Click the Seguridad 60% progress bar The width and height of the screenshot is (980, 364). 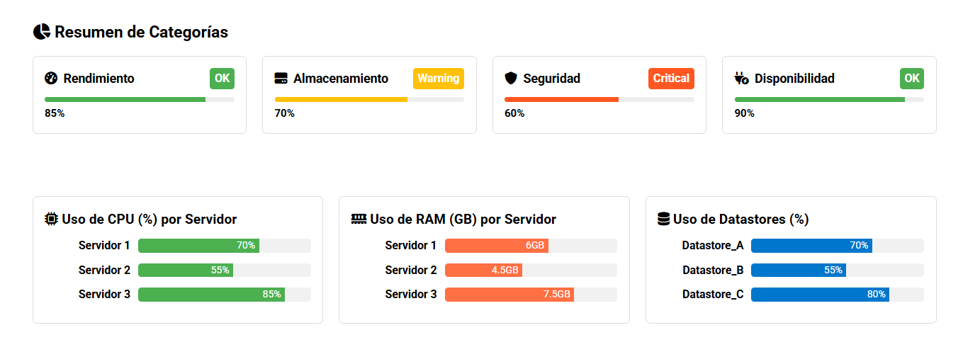pyautogui.click(x=599, y=100)
